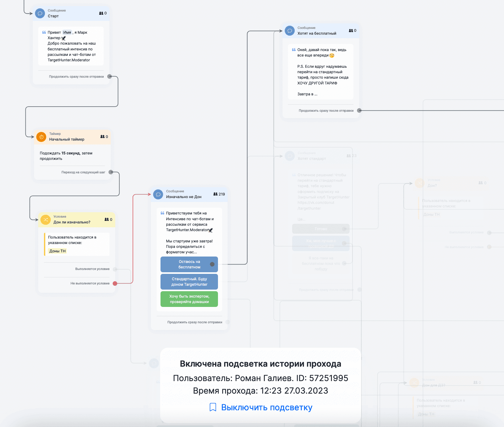Image resolution: width=504 pixels, height=427 pixels.
Task: Click the user count icon on Изначально не Дон
Action: 215,194
